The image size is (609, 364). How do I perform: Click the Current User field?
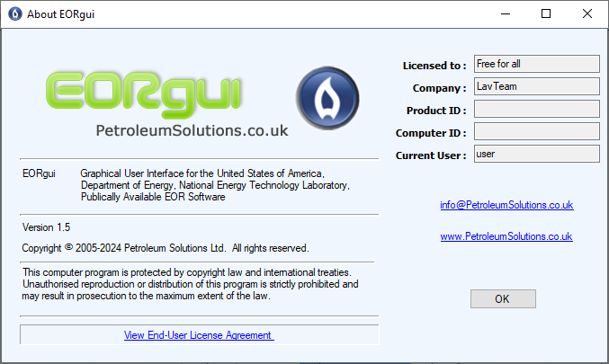coord(537,154)
